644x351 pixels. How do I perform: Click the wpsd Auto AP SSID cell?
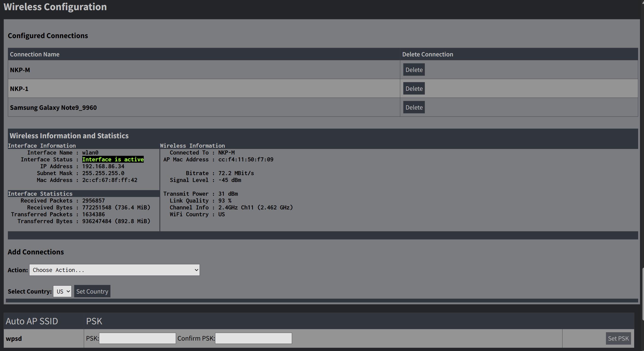tap(14, 339)
